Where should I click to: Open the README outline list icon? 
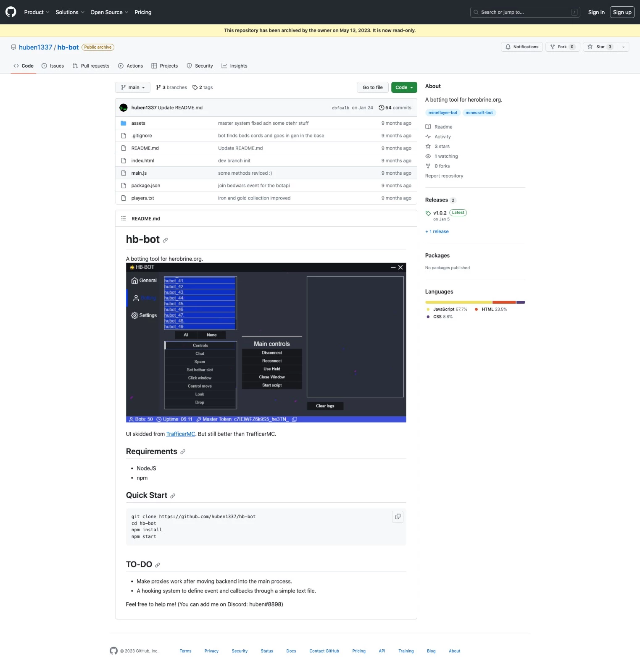pos(124,218)
